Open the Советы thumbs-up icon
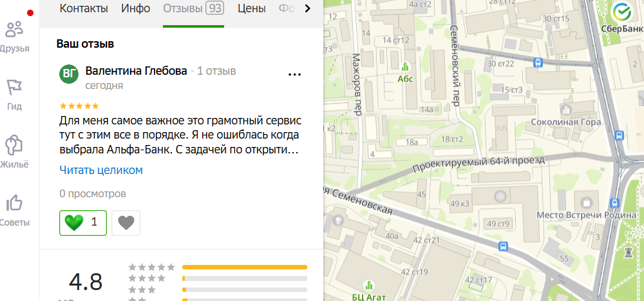The image size is (644, 301). (14, 203)
